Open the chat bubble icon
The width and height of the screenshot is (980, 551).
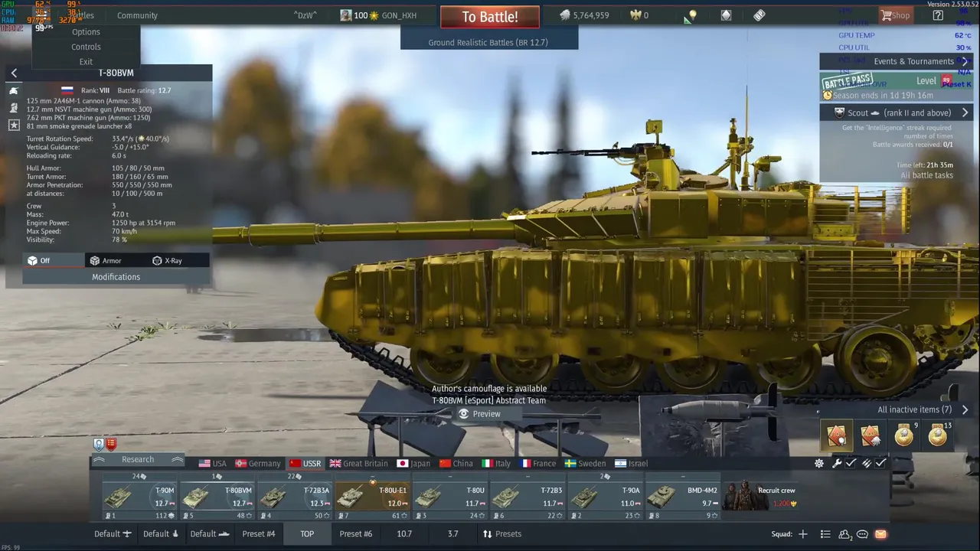863,534
